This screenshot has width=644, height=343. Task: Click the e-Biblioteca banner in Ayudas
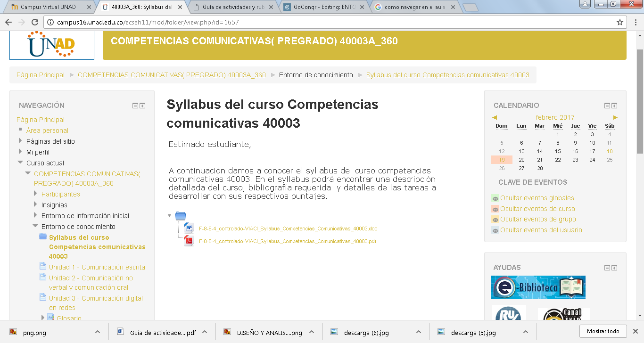click(538, 287)
